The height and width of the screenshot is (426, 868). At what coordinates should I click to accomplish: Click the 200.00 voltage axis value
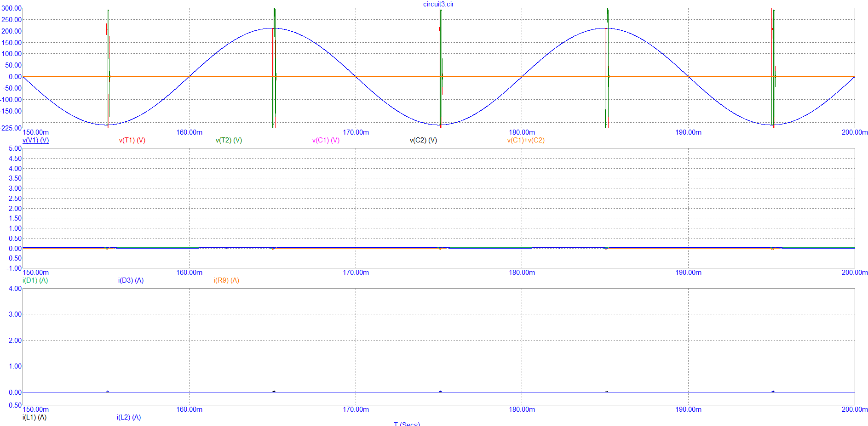point(11,31)
